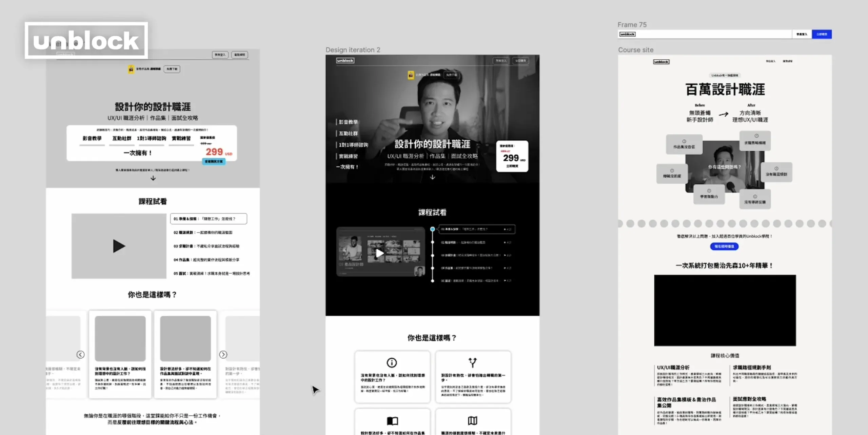Click 立即購買 in Design iteration 2 price card

512,166
